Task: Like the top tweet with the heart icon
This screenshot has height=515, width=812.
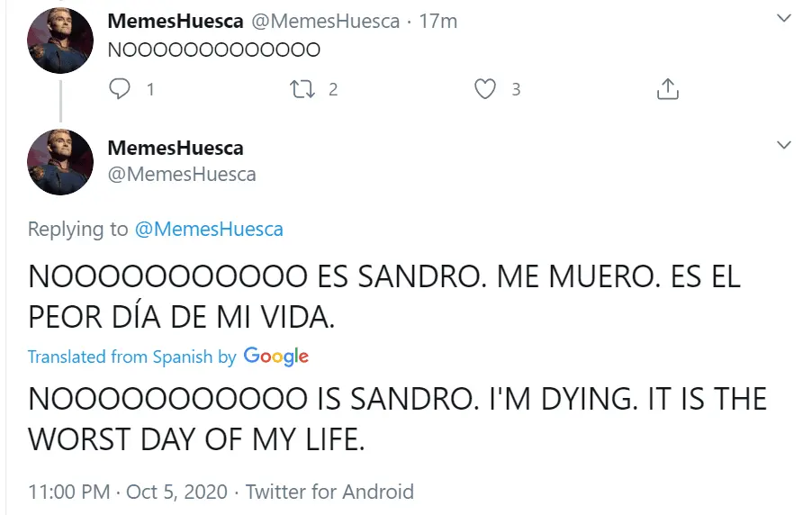Action: 485,89
